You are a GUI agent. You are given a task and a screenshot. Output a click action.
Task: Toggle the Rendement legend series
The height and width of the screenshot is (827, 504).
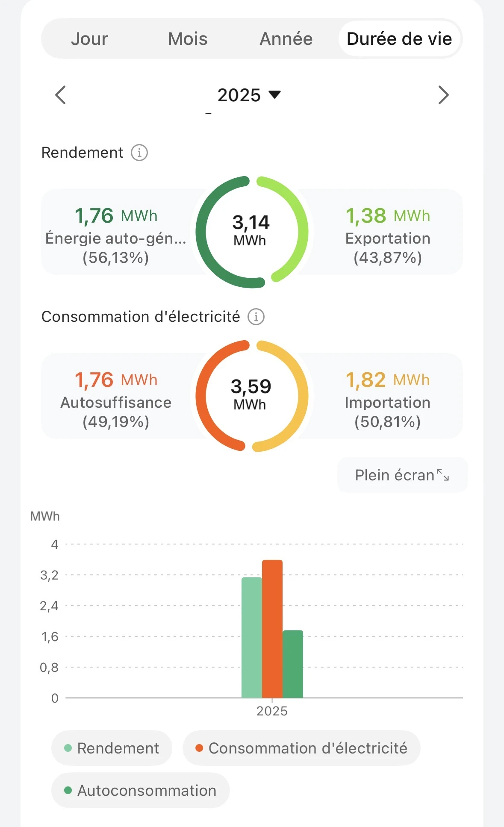point(112,748)
